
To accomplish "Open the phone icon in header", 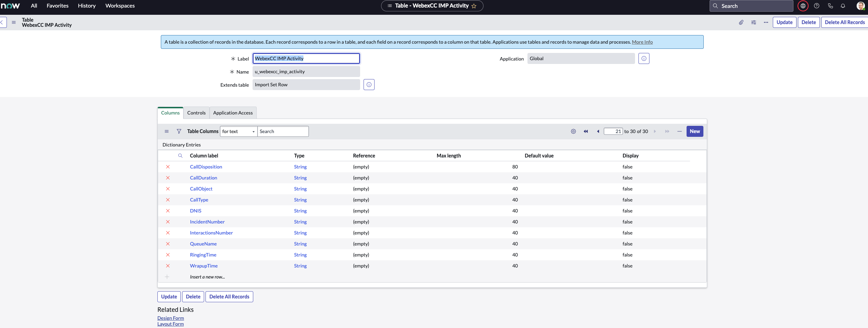I will [830, 6].
